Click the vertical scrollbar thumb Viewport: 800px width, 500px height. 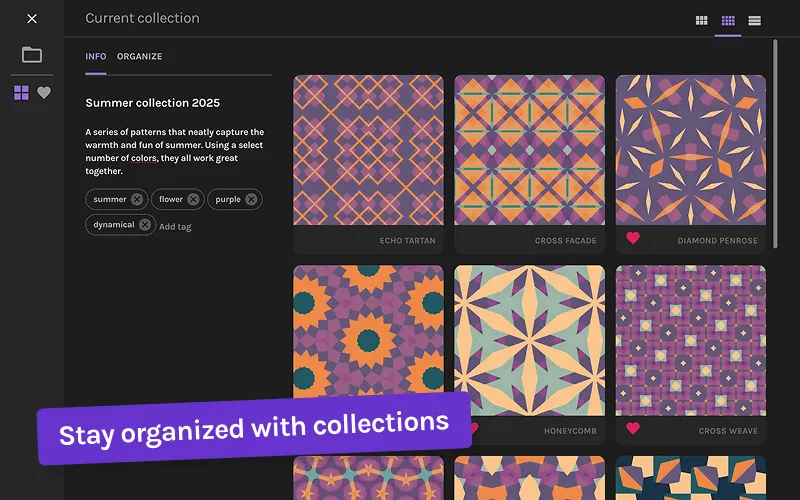(x=776, y=144)
